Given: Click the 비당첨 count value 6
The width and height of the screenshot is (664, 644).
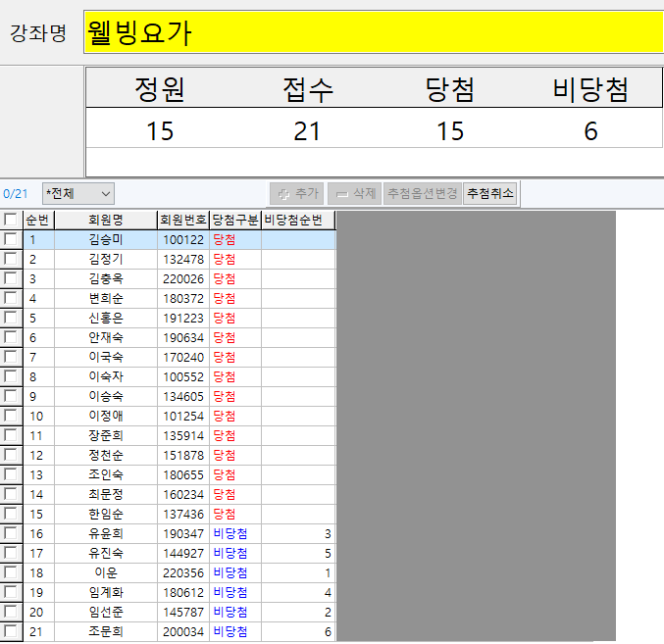Looking at the screenshot, I should click(x=590, y=131).
